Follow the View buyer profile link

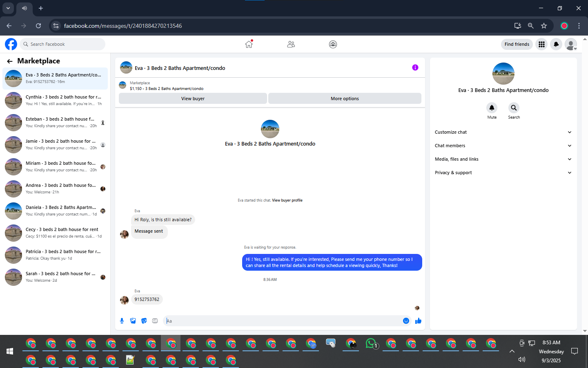[287, 200]
